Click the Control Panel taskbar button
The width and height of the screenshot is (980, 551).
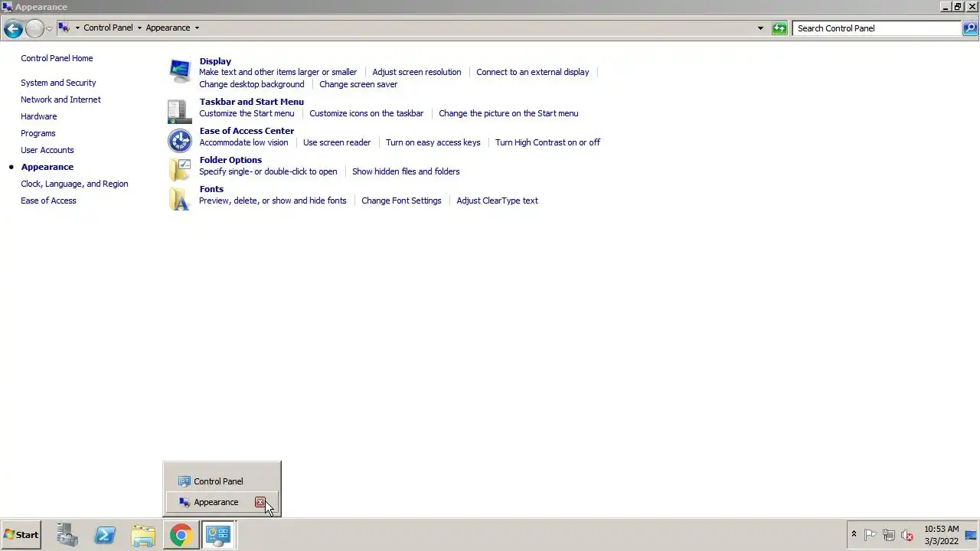218,535
